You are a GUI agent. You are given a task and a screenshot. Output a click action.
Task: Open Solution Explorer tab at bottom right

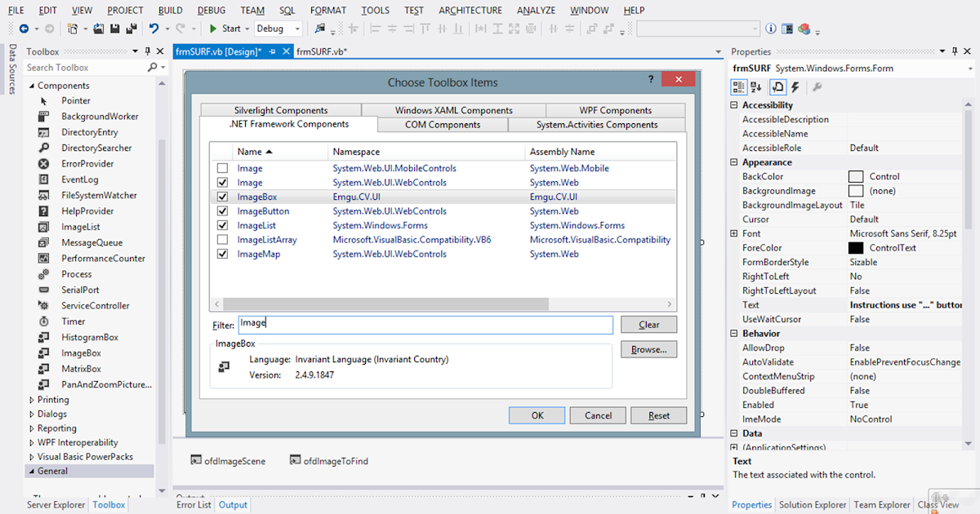813,505
